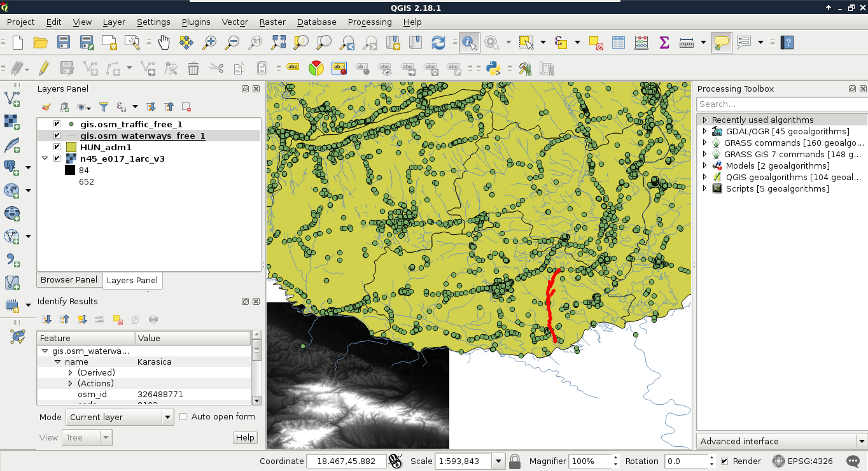Image resolution: width=868 pixels, height=471 pixels.
Task: Open the Python console icon
Action: coord(492,68)
